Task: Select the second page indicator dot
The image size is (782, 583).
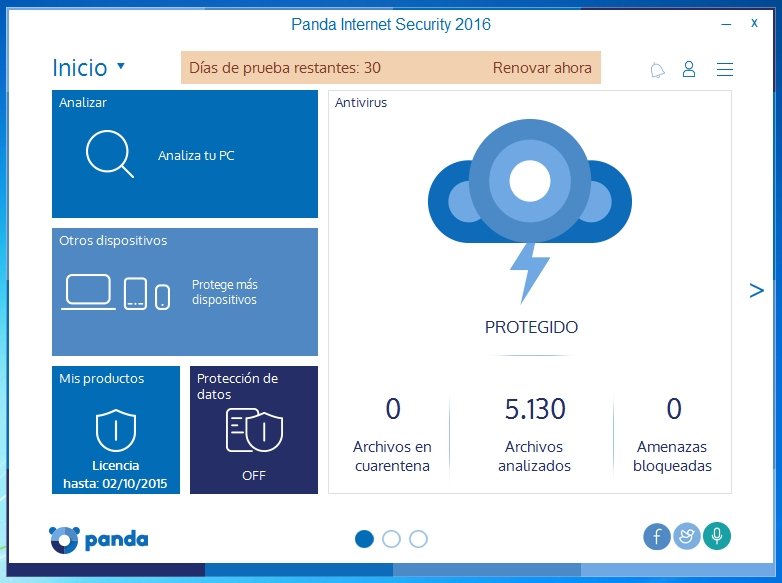Action: [x=391, y=539]
